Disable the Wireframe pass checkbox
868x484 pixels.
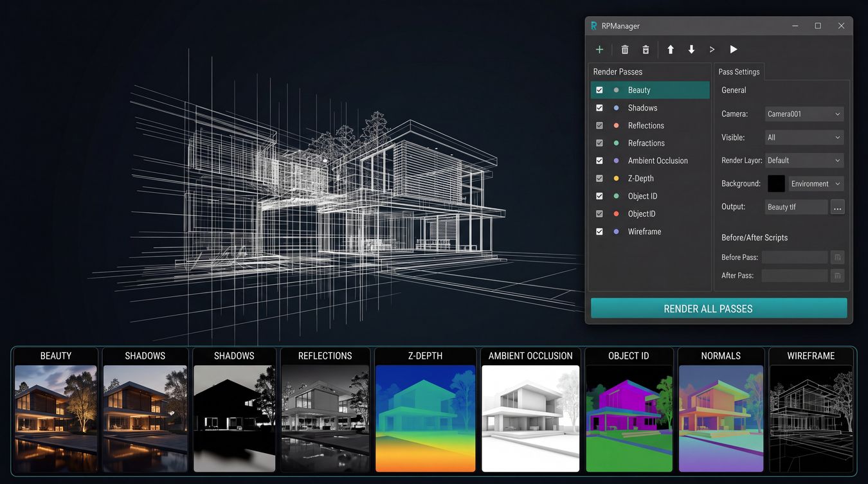(x=599, y=231)
